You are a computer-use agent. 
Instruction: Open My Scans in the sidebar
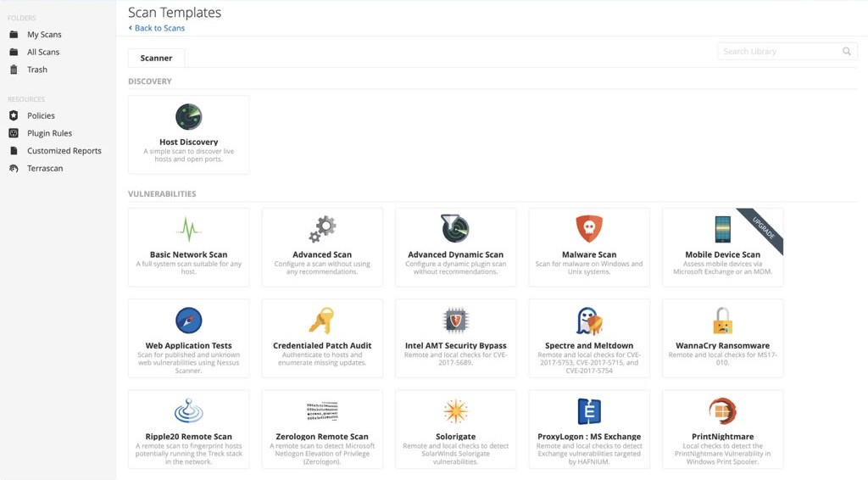coord(44,34)
